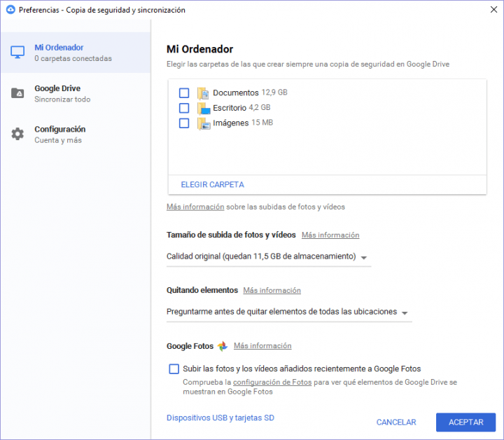Open Más información next to Google Fotos

point(262,345)
